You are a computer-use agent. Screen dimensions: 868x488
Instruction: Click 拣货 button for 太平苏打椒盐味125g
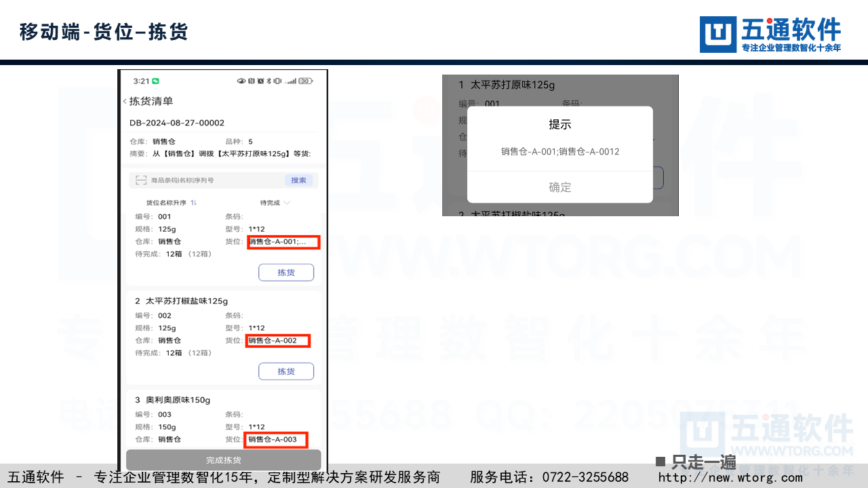click(x=286, y=371)
